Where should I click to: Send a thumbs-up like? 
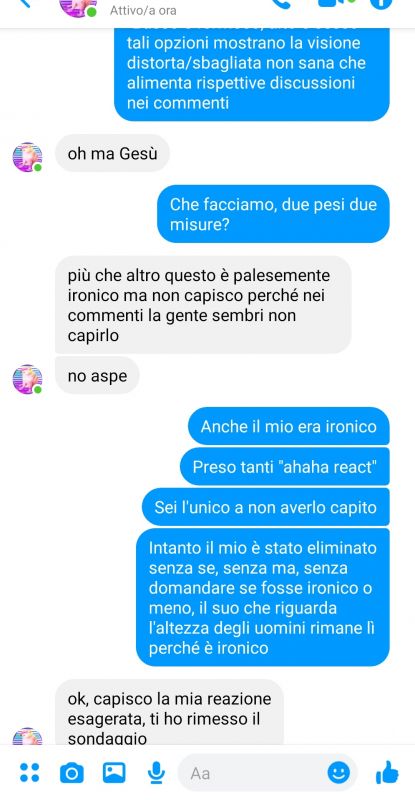[387, 771]
